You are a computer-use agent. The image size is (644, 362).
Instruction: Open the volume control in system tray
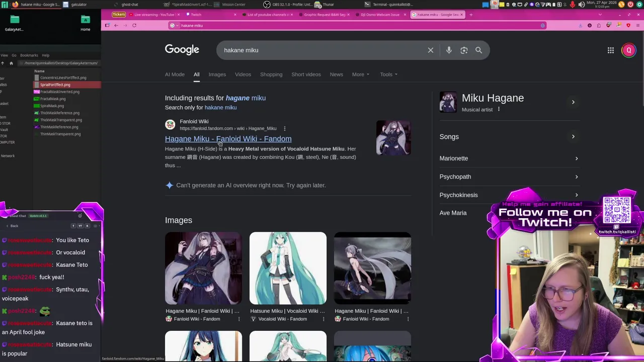point(582,5)
